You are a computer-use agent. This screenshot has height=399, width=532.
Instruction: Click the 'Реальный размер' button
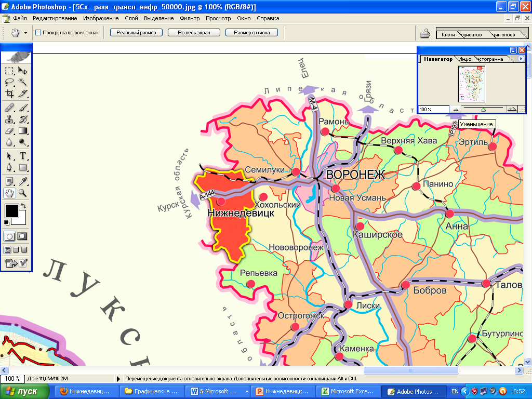tap(136, 32)
